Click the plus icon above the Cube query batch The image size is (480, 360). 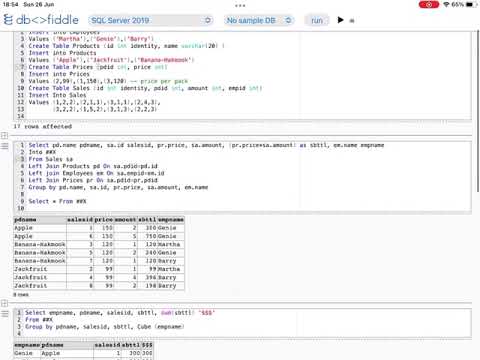click(x=4, y=303)
